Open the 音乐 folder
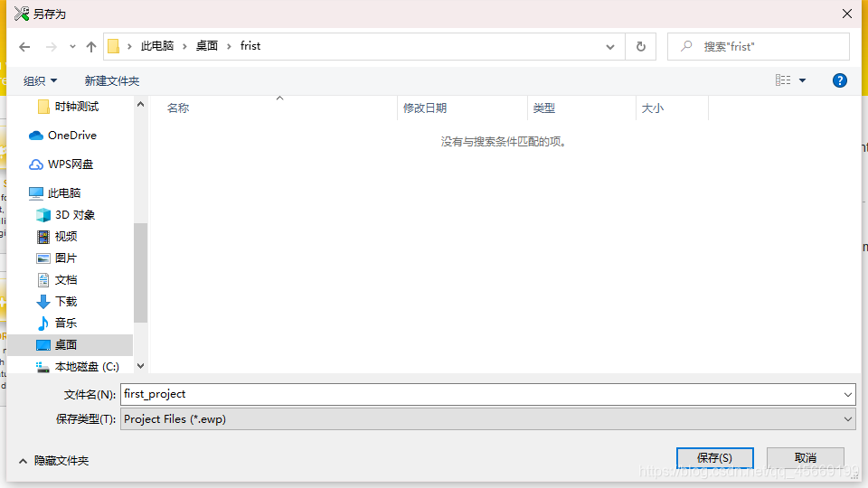The height and width of the screenshot is (488, 868). [57, 324]
